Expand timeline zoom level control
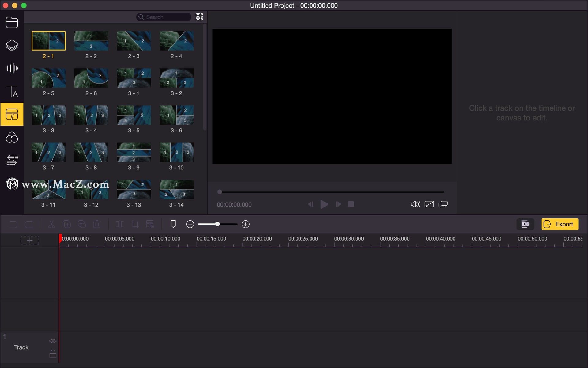588x368 pixels. [x=245, y=224]
